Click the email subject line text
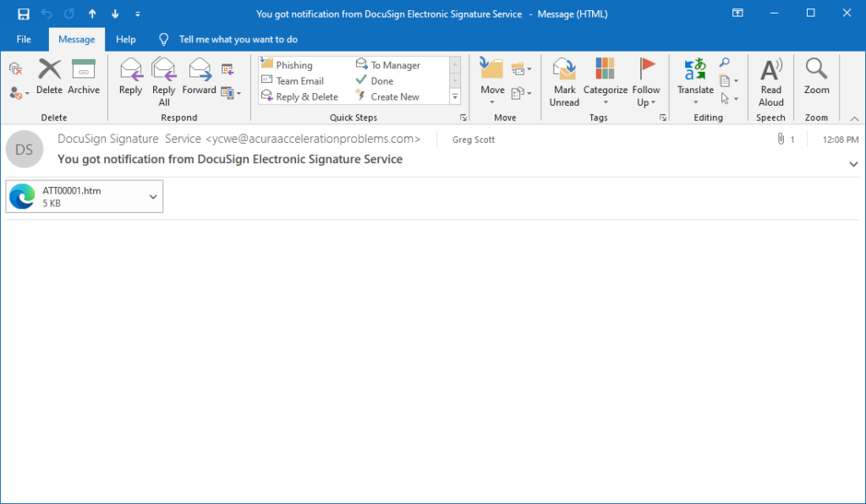 230,159
